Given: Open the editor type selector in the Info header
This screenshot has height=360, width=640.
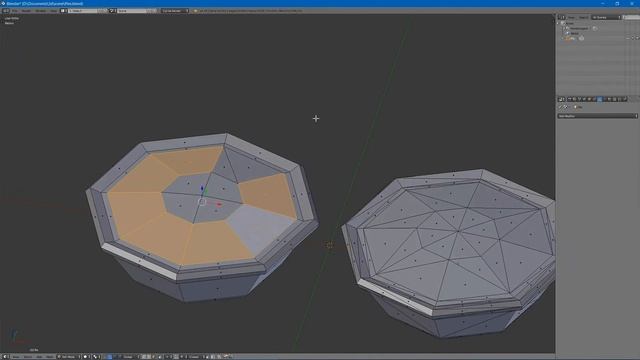Looking at the screenshot, I should point(6,11).
